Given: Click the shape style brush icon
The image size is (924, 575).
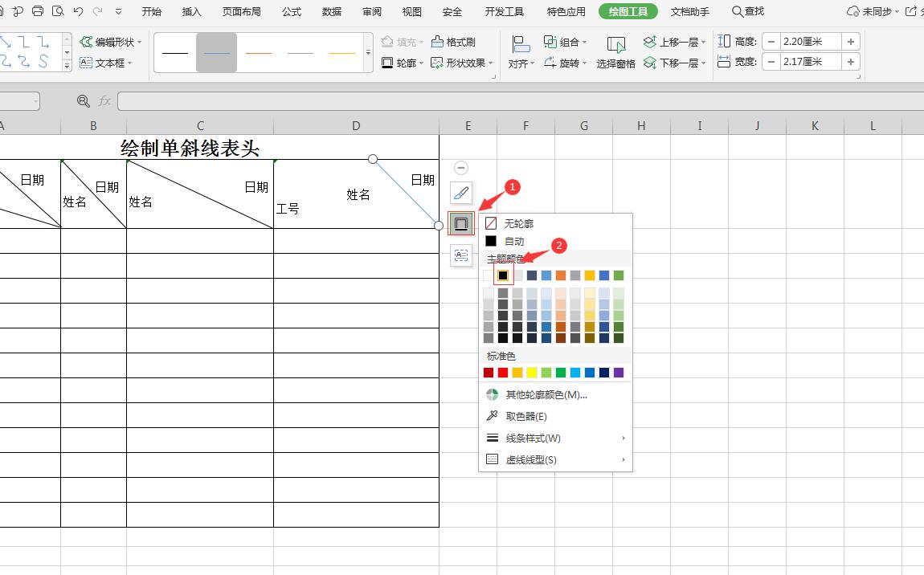Looking at the screenshot, I should (461, 193).
